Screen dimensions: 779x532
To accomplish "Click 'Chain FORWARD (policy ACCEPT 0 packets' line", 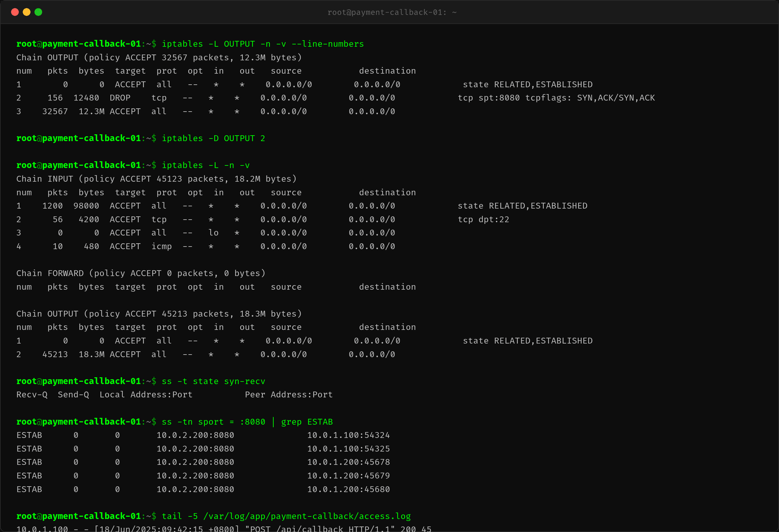I will pos(141,273).
